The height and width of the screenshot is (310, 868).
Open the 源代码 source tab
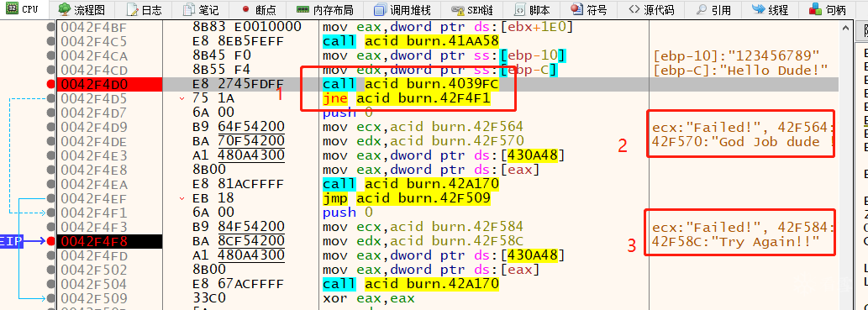[651, 9]
